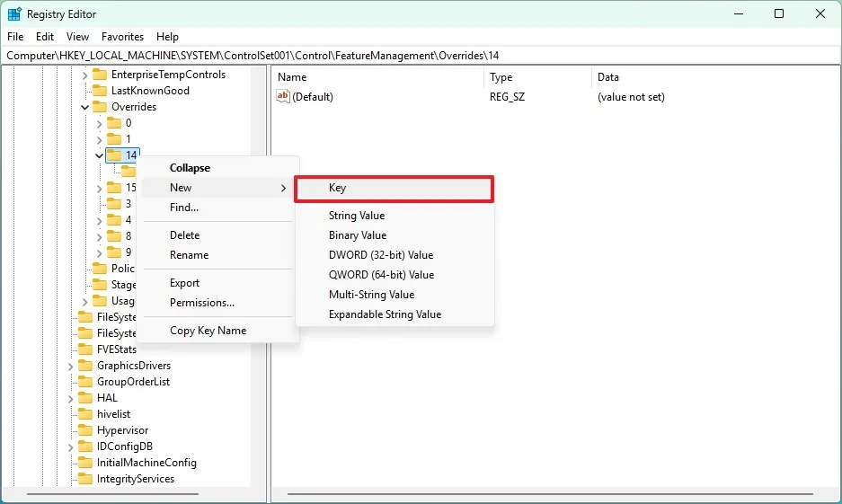Viewport: 842px width, 504px height.
Task: Select the IntegrityServices folder icon
Action: coord(85,479)
